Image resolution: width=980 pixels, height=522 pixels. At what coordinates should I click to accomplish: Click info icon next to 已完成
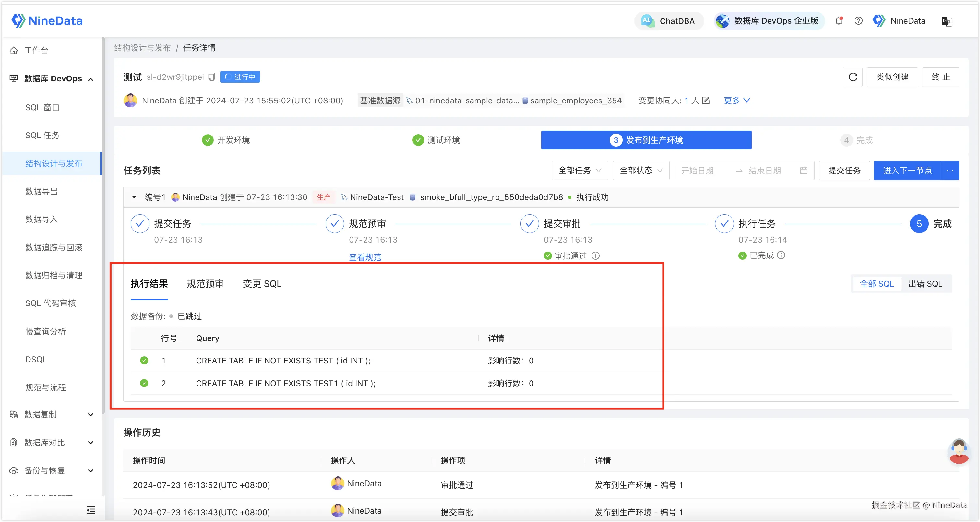(781, 255)
